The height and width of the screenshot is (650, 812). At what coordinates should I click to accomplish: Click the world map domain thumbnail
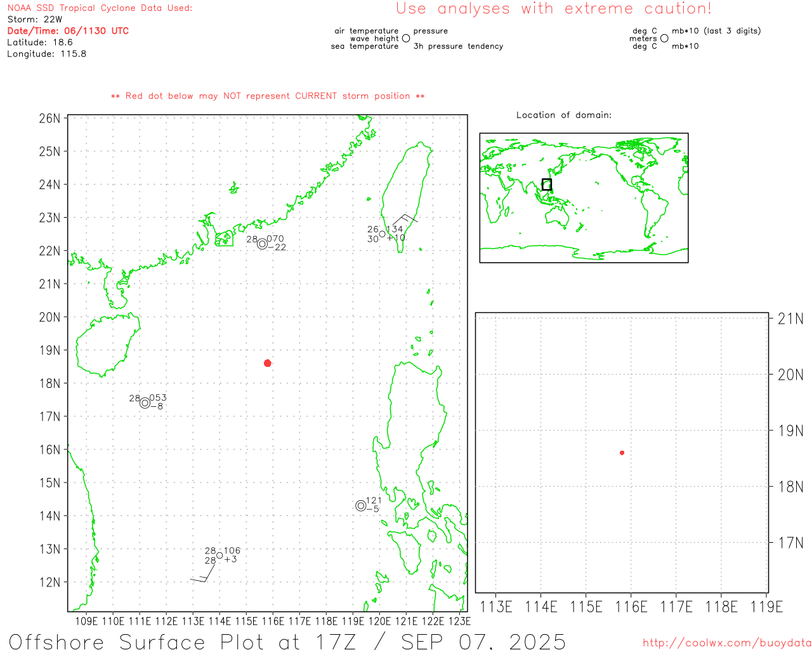tap(584, 198)
